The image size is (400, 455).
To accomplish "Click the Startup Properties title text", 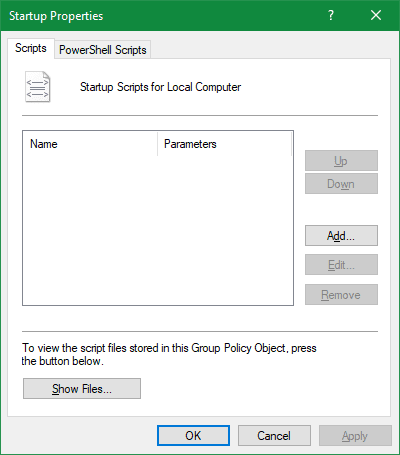I will (56, 16).
